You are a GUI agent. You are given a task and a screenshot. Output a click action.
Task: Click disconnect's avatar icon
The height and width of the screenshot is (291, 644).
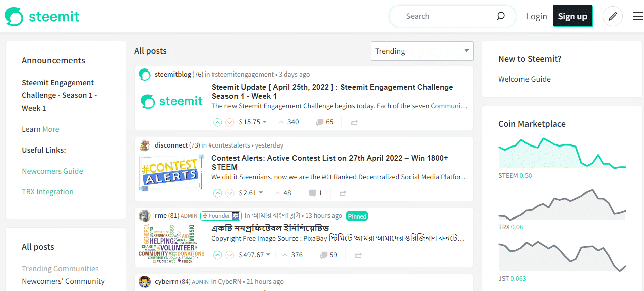(145, 146)
